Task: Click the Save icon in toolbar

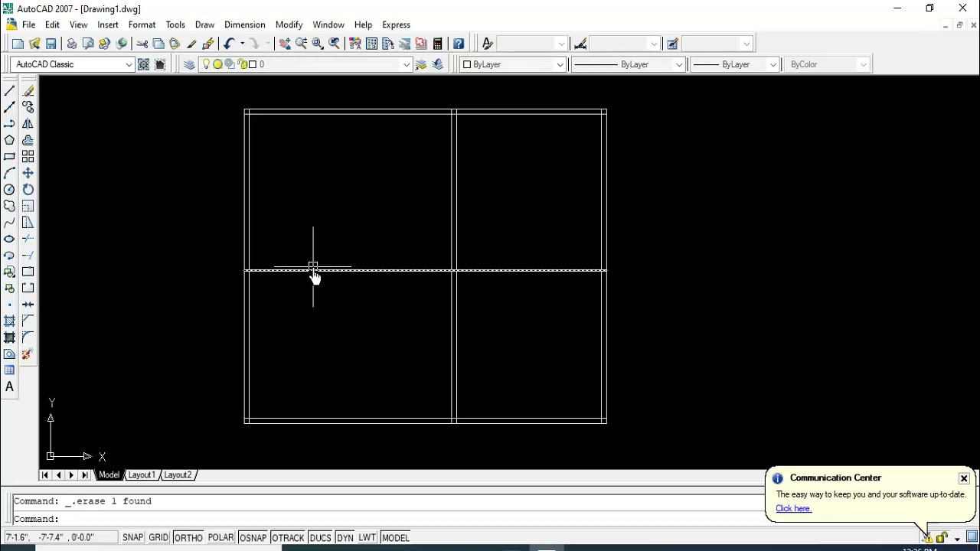Action: click(x=51, y=44)
